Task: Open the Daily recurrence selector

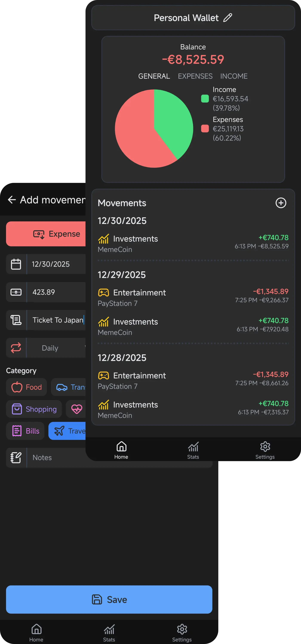Action: coord(50,348)
